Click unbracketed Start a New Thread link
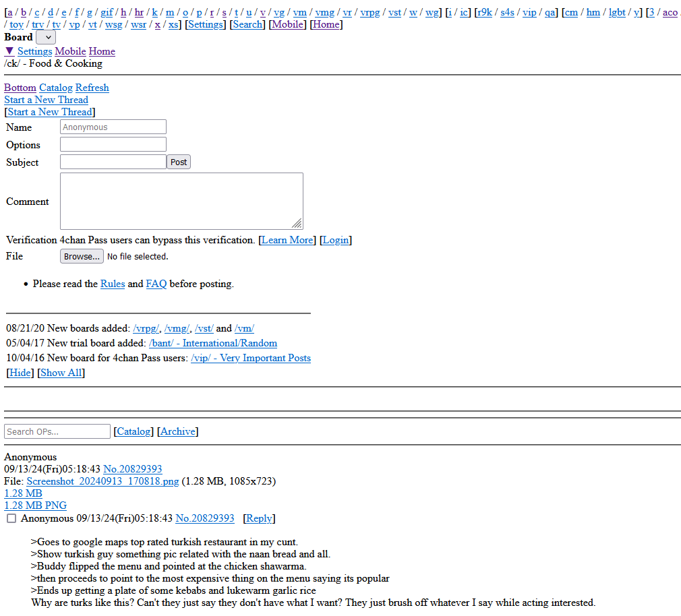The image size is (681, 616). [46, 100]
